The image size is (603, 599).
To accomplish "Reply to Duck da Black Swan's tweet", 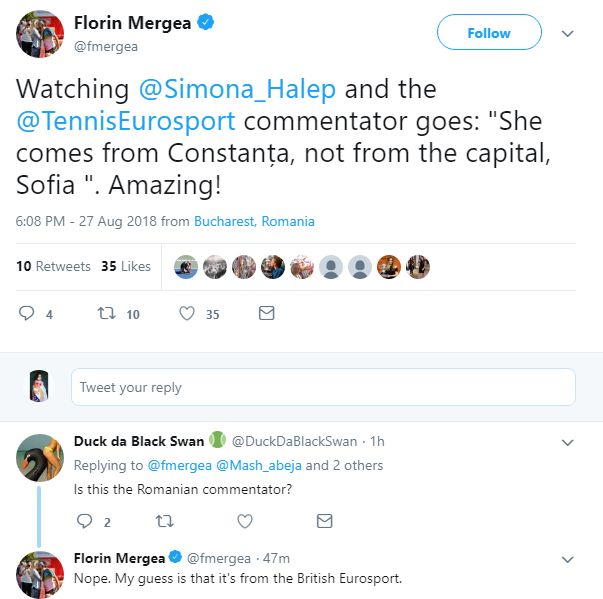I will (84, 521).
